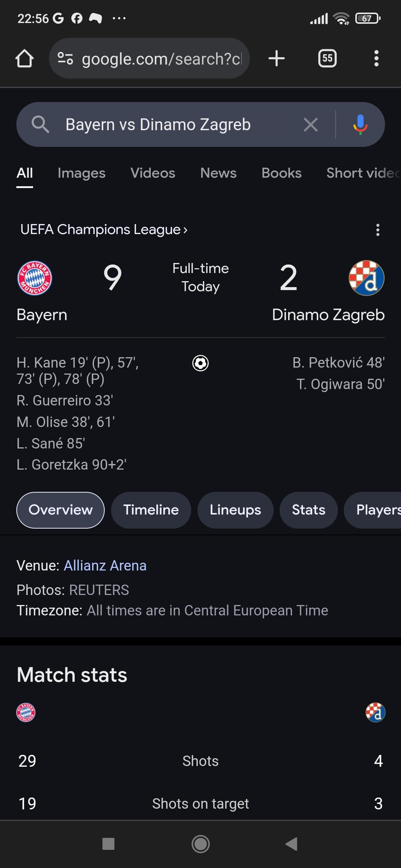Open site info icon in address bar
This screenshot has height=868, width=401.
tap(65, 59)
